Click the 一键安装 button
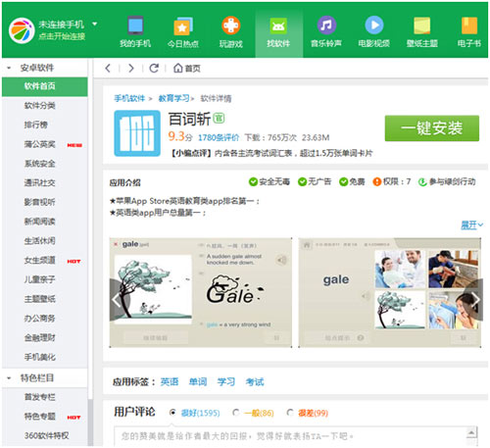 click(x=432, y=128)
